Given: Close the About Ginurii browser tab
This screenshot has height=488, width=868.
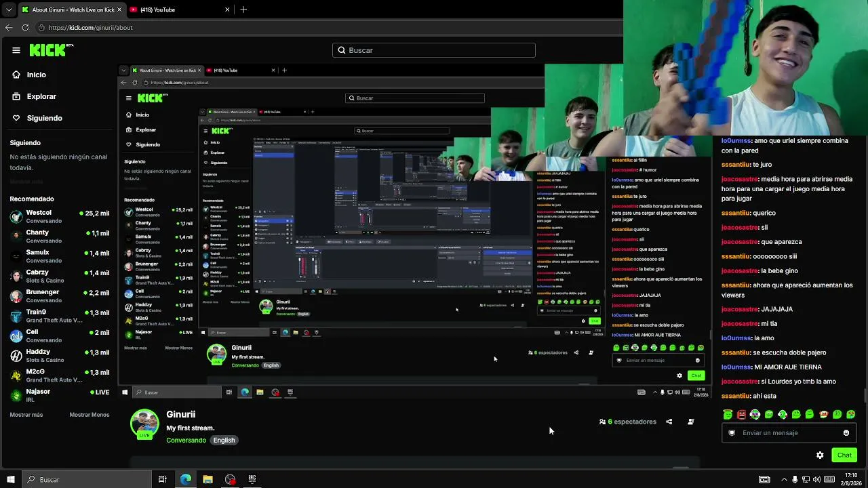Looking at the screenshot, I should point(119,9).
